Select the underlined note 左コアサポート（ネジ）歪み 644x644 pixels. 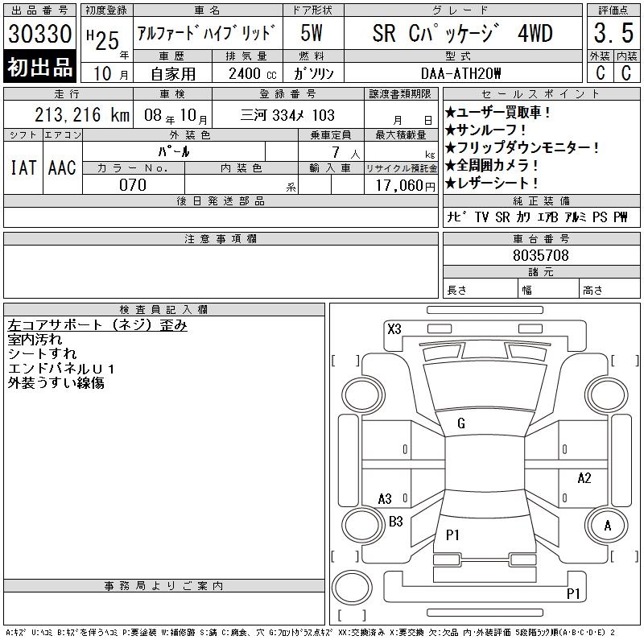point(97,325)
